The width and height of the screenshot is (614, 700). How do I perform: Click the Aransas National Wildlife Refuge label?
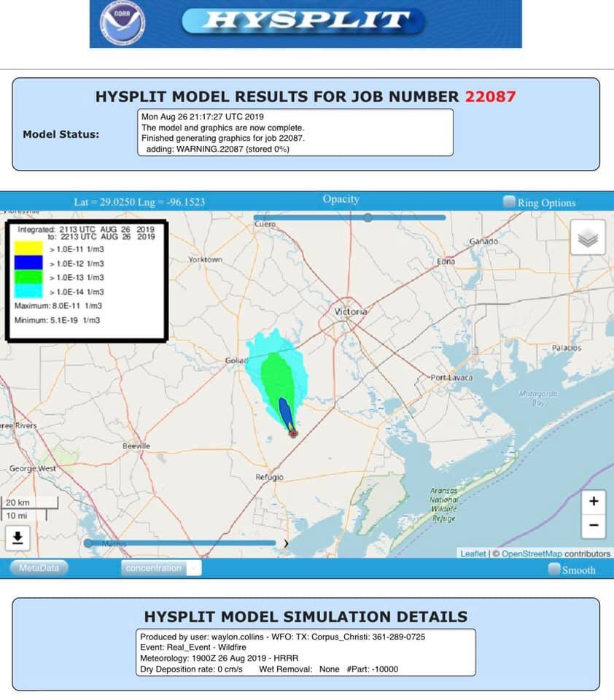click(x=443, y=505)
